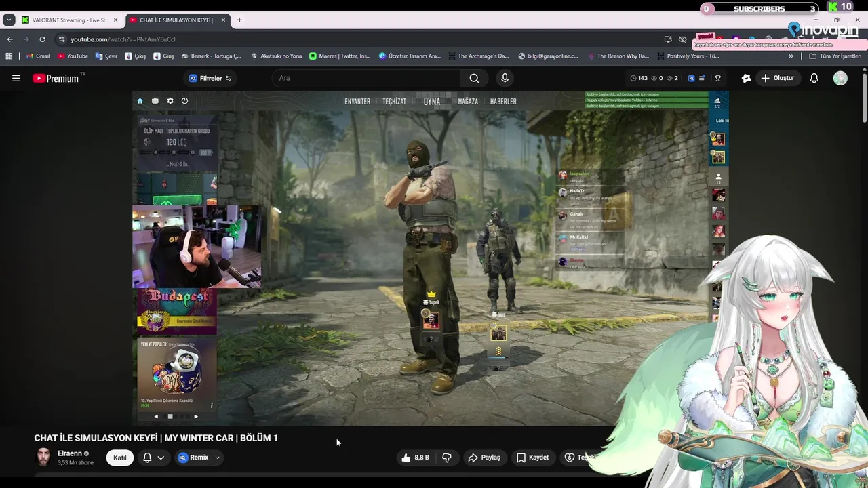Click the trophy icon in YouTube header
This screenshot has width=868, height=488.
click(717, 78)
